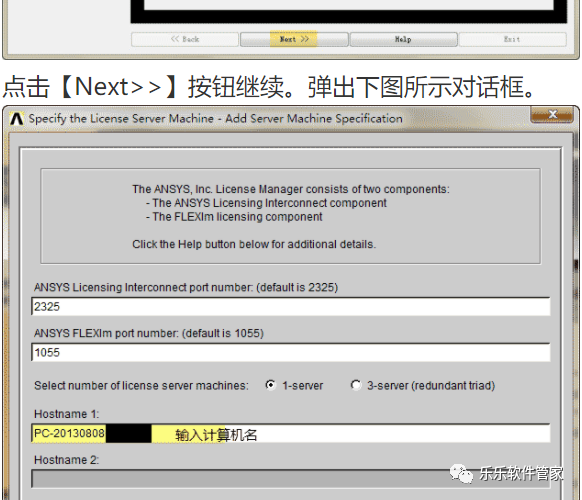Click the Next >> button
This screenshot has height=500, width=582.
point(294,39)
